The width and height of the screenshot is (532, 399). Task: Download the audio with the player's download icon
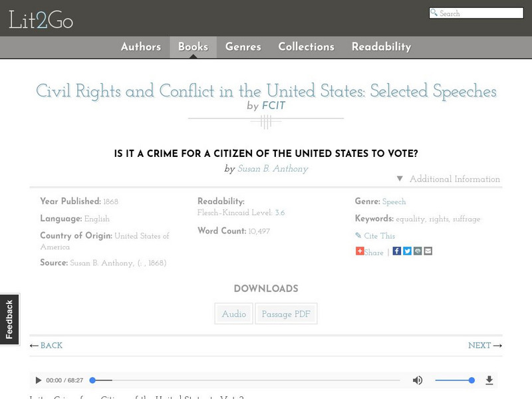(489, 380)
